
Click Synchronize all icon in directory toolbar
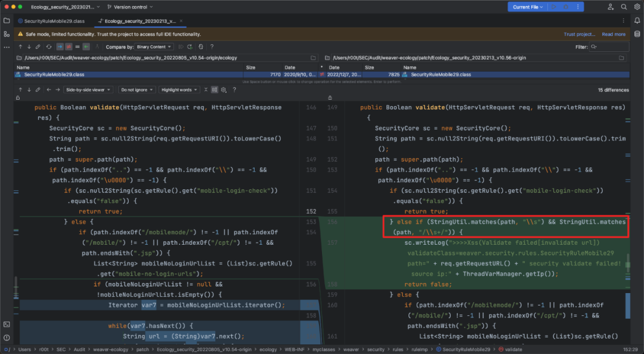pyautogui.click(x=190, y=47)
